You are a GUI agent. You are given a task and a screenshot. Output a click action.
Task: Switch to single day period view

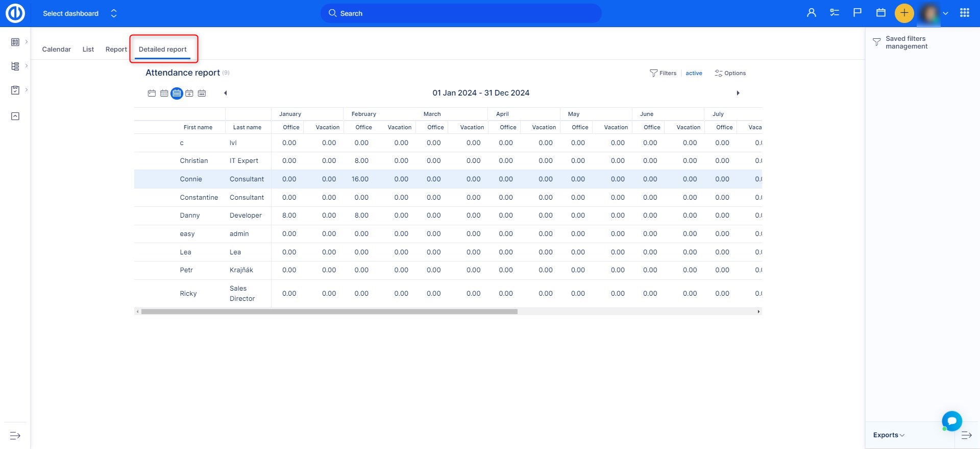[152, 93]
